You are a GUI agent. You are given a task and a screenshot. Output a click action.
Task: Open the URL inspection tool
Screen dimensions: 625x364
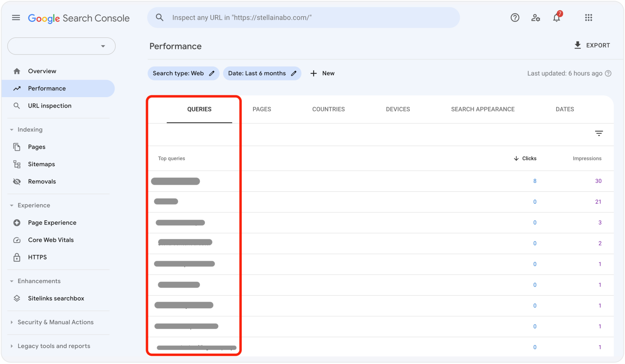click(x=50, y=105)
